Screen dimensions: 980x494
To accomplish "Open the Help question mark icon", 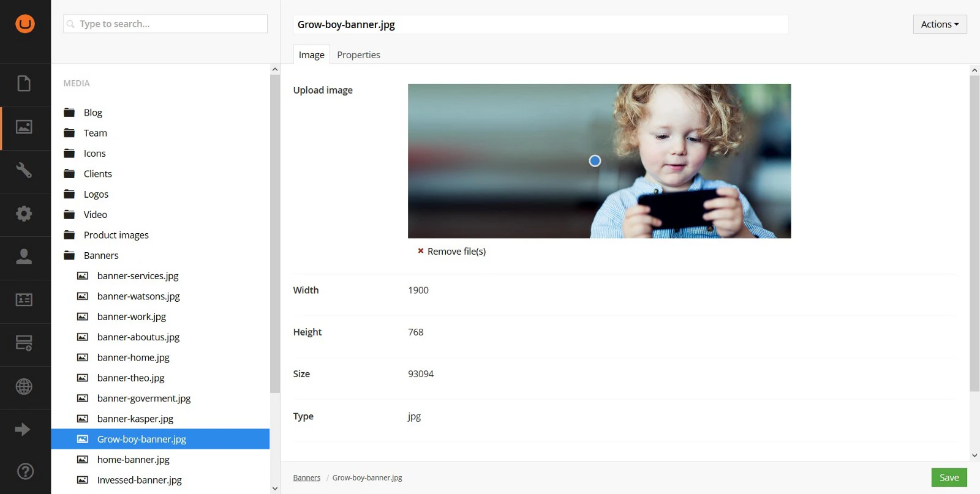I will tap(25, 471).
